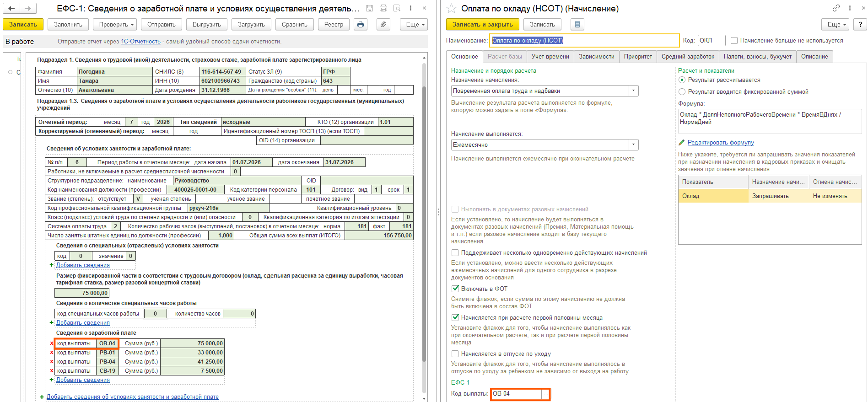Viewport: 868px width, 402px height.
Task: Click the Записать и закрыть button
Action: point(483,25)
